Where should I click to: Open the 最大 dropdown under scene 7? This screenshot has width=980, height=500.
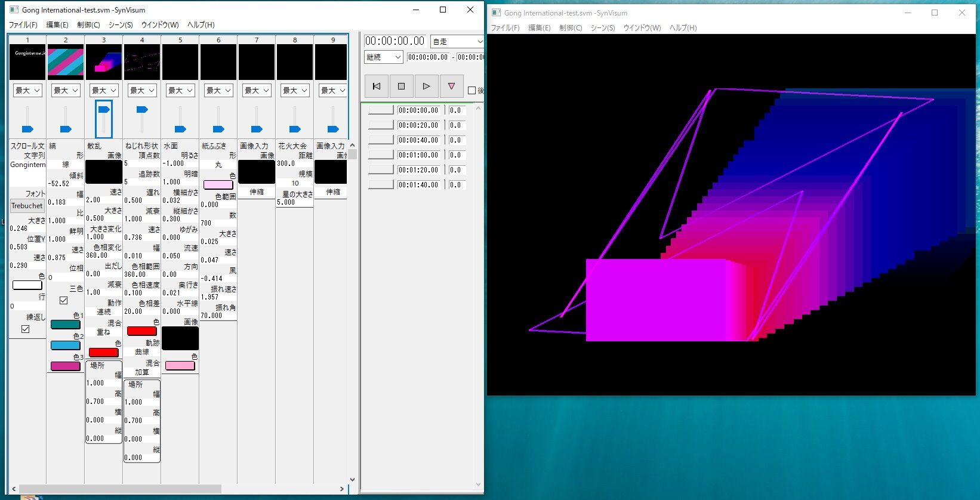(x=257, y=90)
